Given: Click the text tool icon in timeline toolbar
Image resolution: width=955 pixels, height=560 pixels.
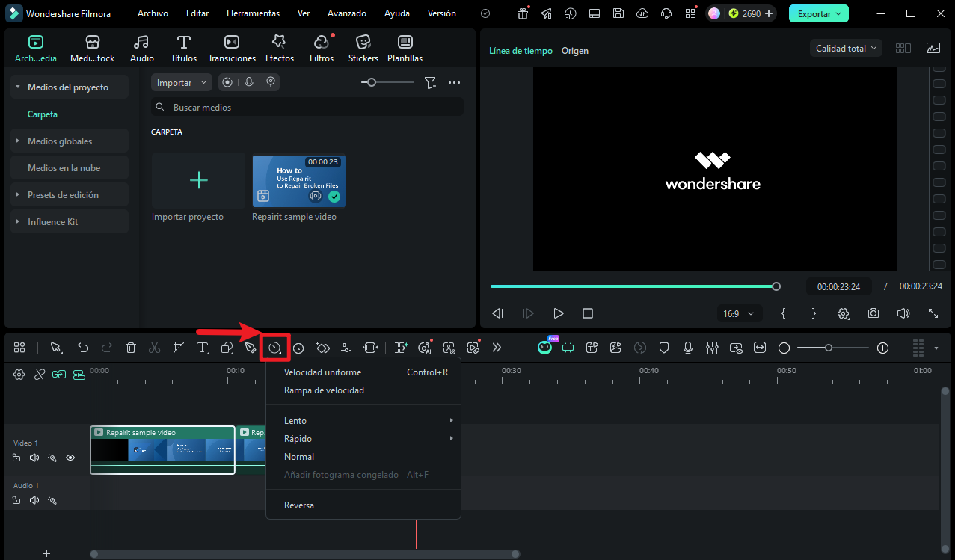Looking at the screenshot, I should pos(203,348).
